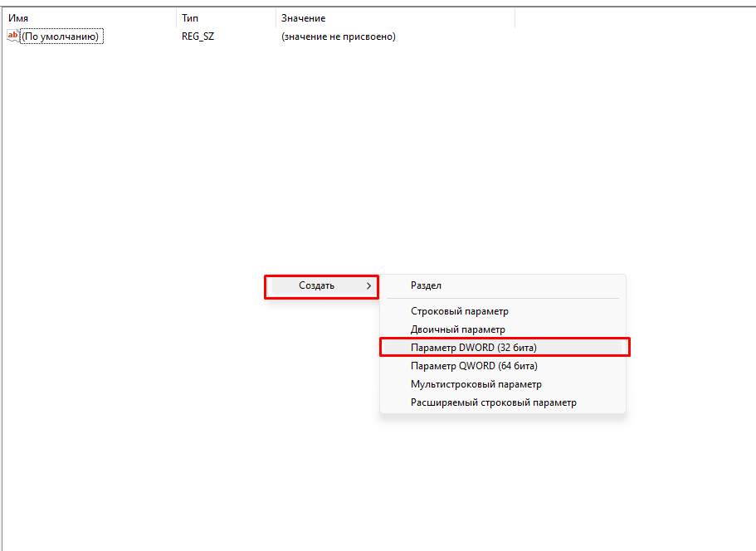Choose Мультистроковый параметр option
The image size is (756, 551).
[476, 384]
